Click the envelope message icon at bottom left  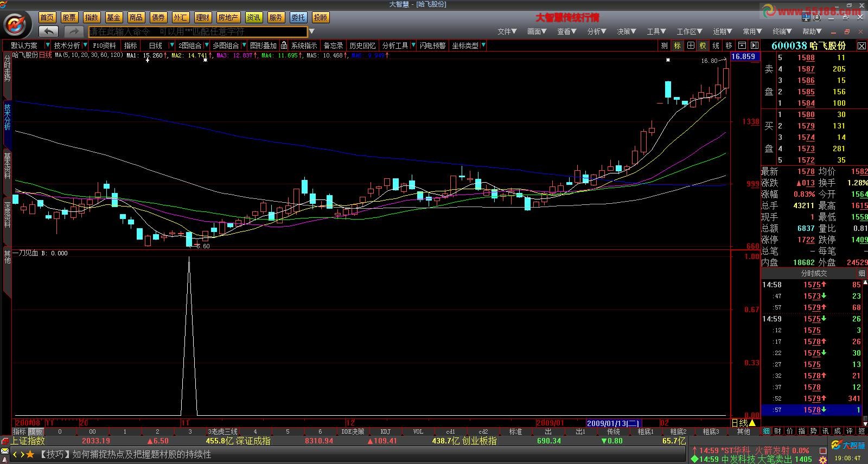5,451
